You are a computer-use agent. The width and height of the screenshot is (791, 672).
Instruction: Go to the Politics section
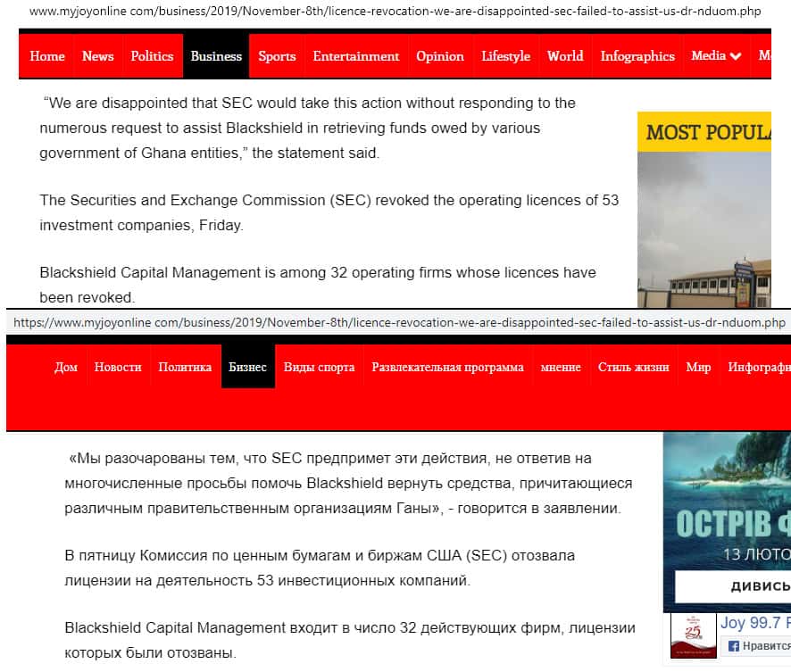tap(152, 56)
